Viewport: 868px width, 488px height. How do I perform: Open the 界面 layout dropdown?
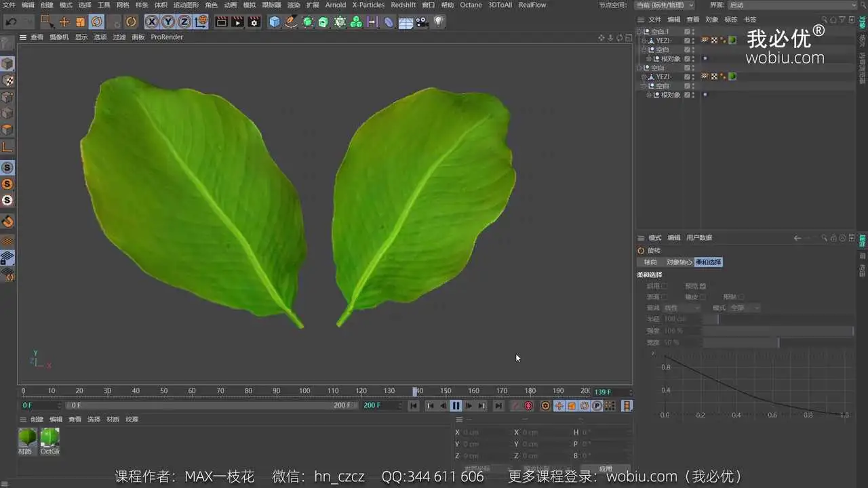793,5
